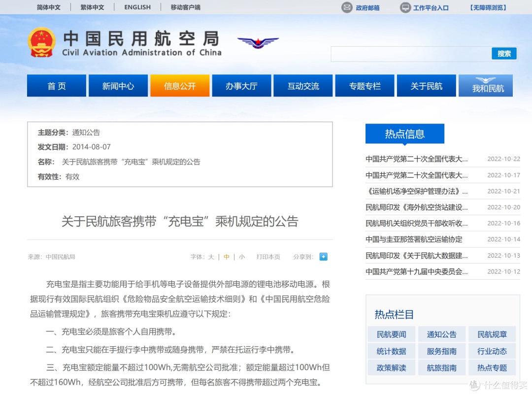
Task: Open 政府邮箱 link
Action: coord(367,7)
